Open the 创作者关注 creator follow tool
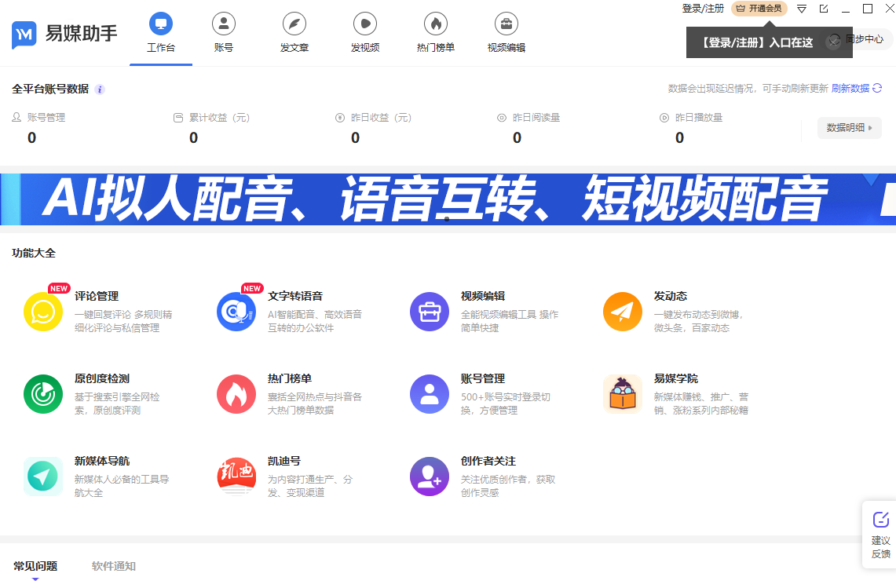This screenshot has height=588, width=896. pos(430,476)
